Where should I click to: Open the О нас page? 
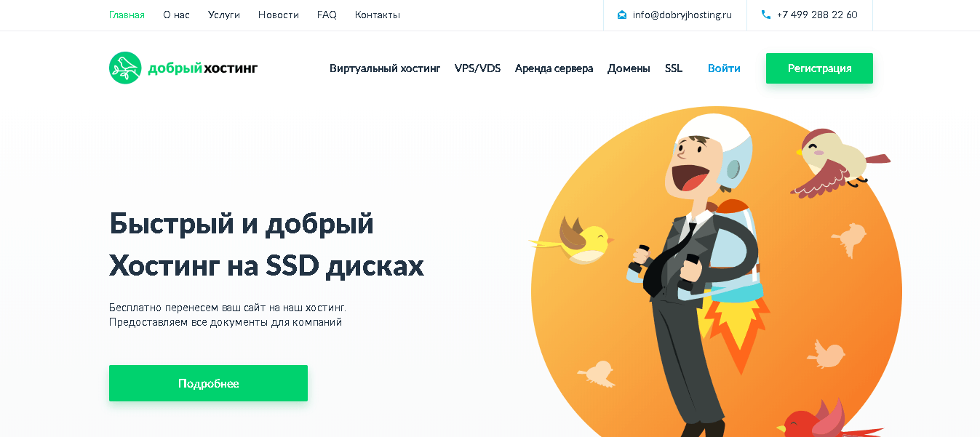[x=176, y=15]
